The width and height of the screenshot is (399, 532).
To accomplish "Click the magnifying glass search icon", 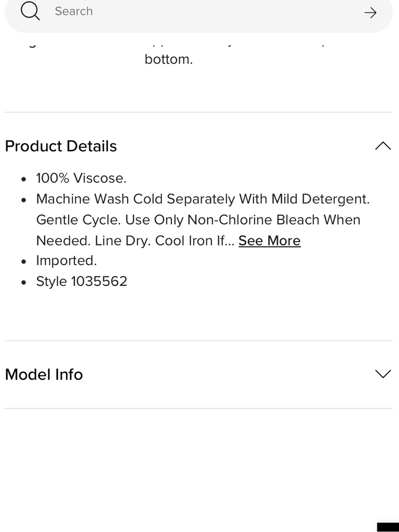I will pyautogui.click(x=30, y=11).
